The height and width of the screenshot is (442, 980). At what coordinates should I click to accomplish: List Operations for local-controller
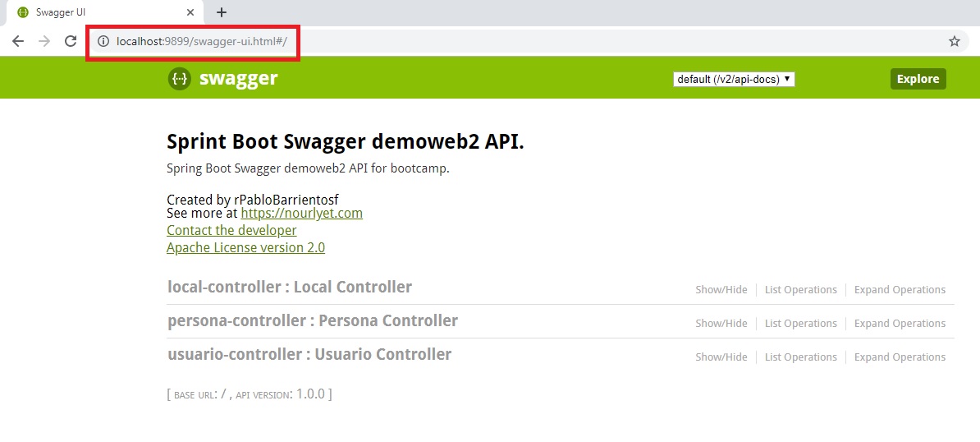click(x=800, y=290)
